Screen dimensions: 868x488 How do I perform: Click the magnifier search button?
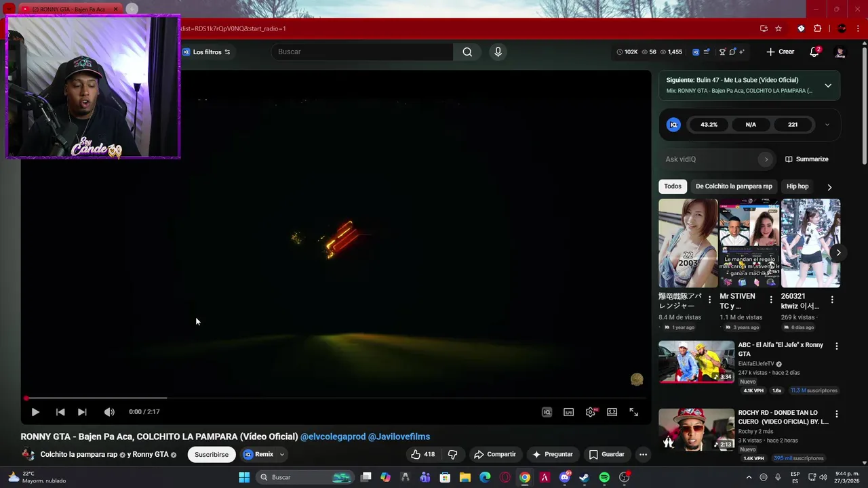coord(467,52)
